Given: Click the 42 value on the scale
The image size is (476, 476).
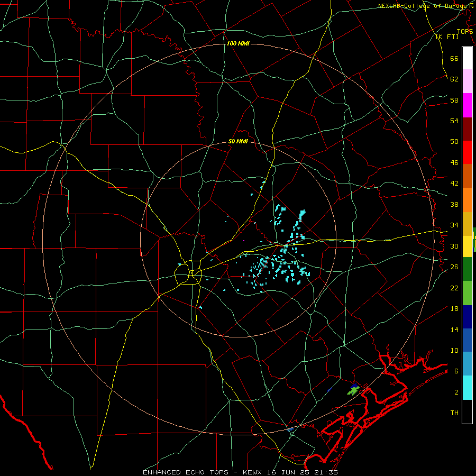Looking at the screenshot, I should point(454,184).
